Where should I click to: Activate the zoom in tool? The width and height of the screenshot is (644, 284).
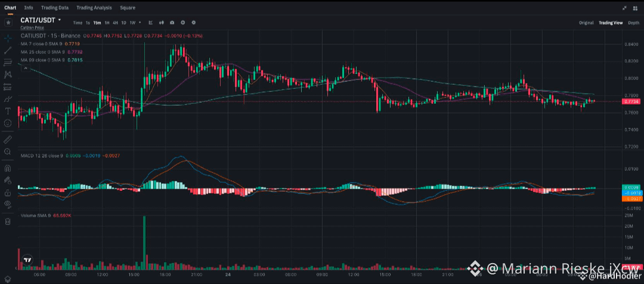click(x=8, y=152)
